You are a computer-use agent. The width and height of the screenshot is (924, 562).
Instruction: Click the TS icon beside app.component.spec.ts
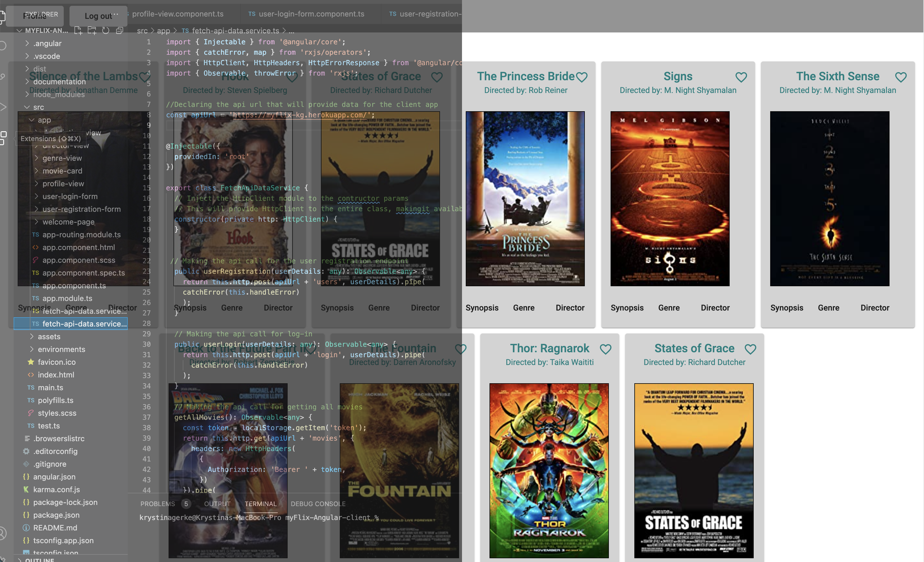pyautogui.click(x=36, y=273)
